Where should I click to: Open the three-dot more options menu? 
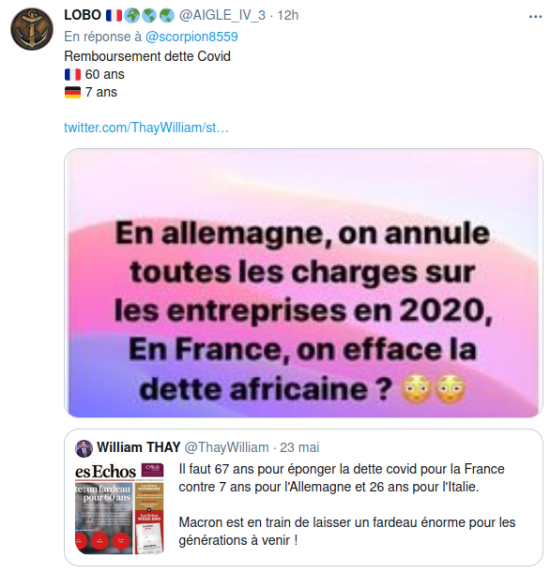pyautogui.click(x=535, y=16)
